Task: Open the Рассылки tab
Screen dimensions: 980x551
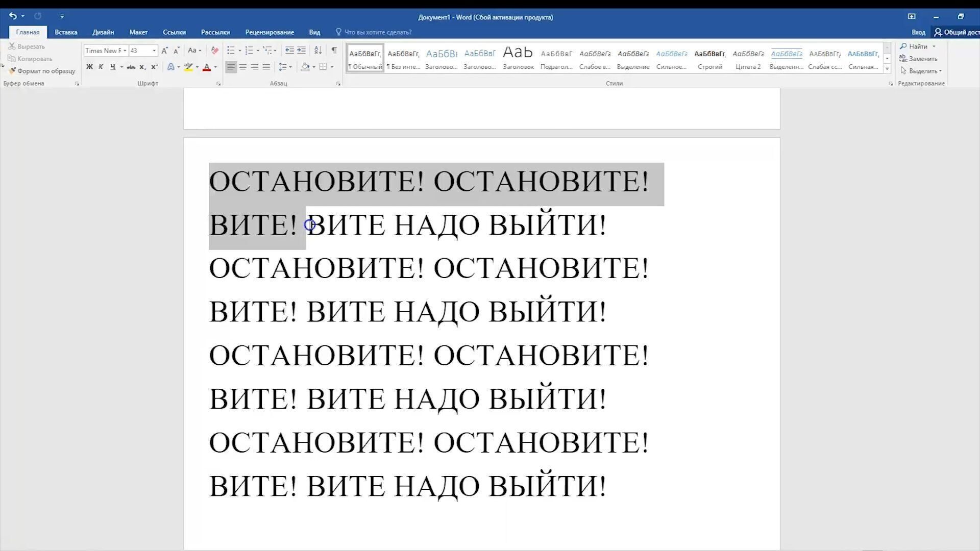Action: 215,32
